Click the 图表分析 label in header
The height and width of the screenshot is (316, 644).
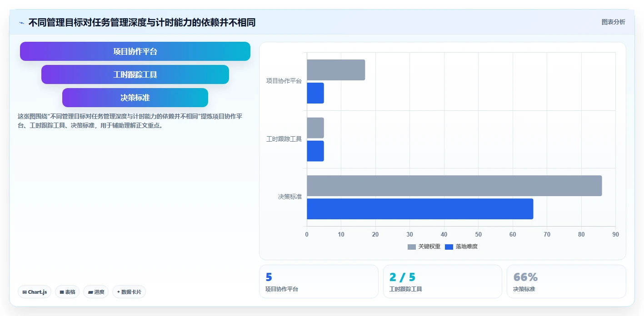click(613, 22)
